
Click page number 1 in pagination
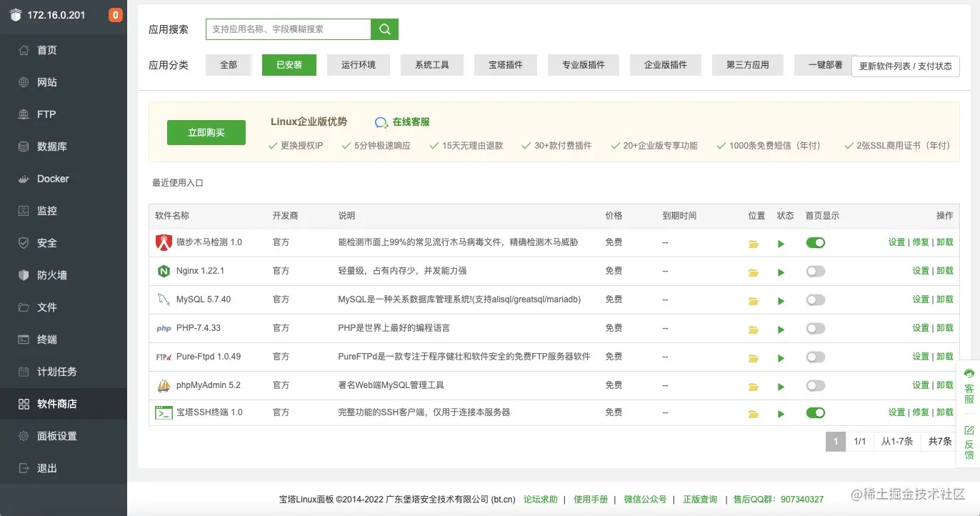[836, 442]
